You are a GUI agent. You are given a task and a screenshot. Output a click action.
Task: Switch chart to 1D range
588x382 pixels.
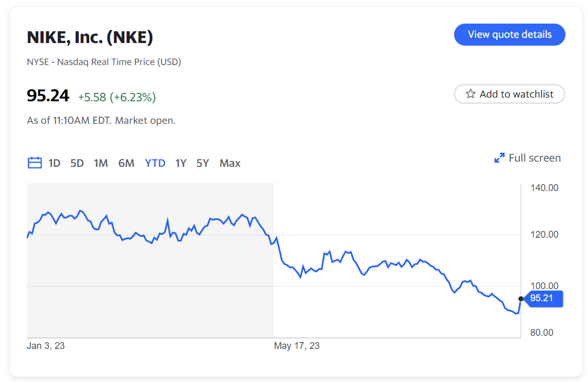coord(55,163)
